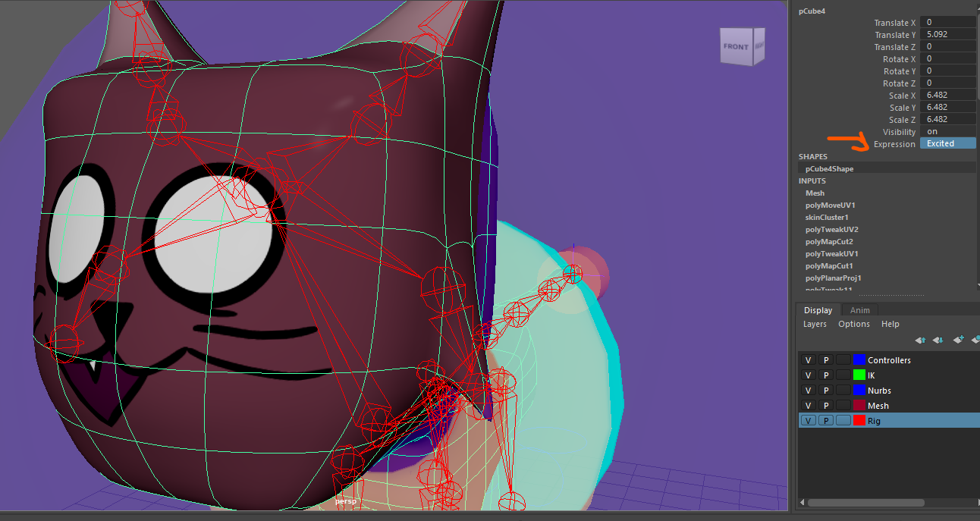Toggle visibility V of Controllers layer
This screenshot has height=521, width=980.
[x=808, y=360]
